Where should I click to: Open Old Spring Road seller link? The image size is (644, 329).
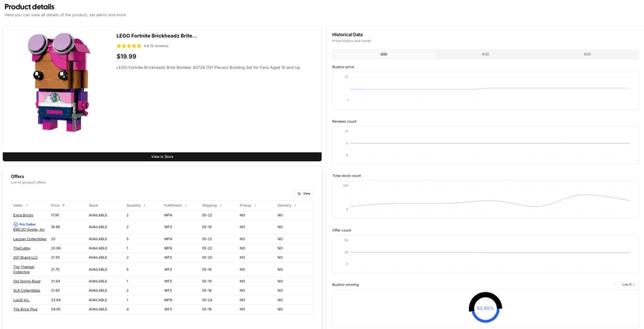(26, 282)
